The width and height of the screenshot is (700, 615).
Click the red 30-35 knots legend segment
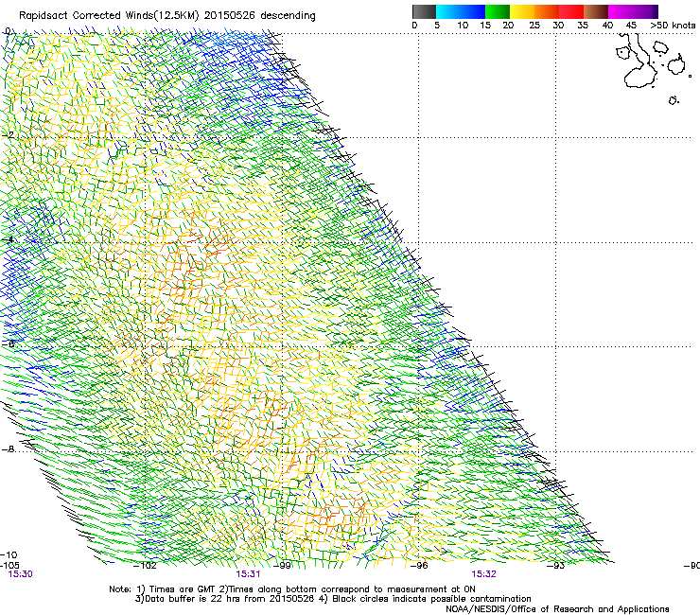571,11
